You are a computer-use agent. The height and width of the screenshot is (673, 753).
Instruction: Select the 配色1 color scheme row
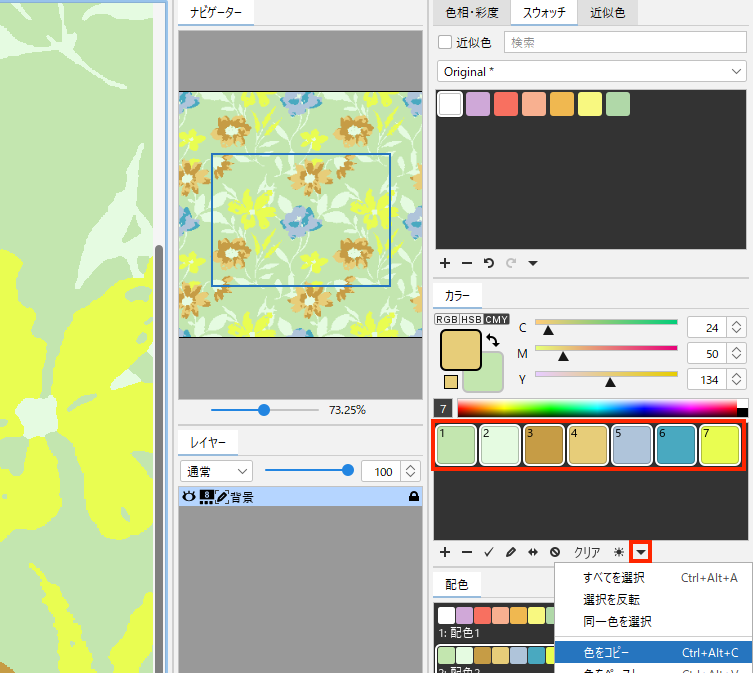495,623
